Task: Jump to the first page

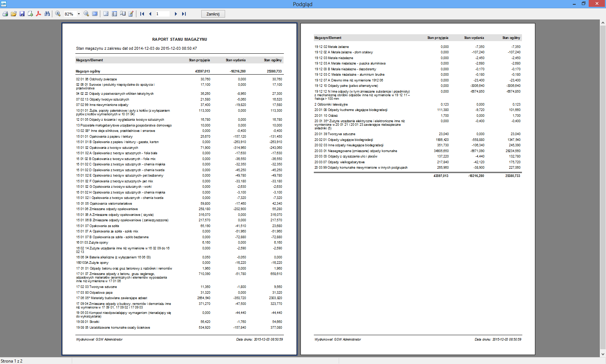Action: click(142, 14)
